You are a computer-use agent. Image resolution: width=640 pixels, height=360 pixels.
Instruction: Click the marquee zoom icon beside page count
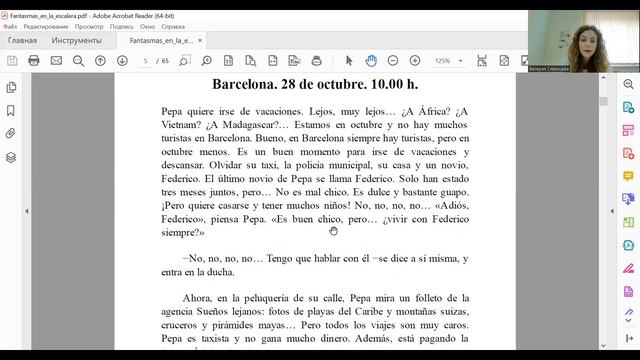click(x=184, y=61)
